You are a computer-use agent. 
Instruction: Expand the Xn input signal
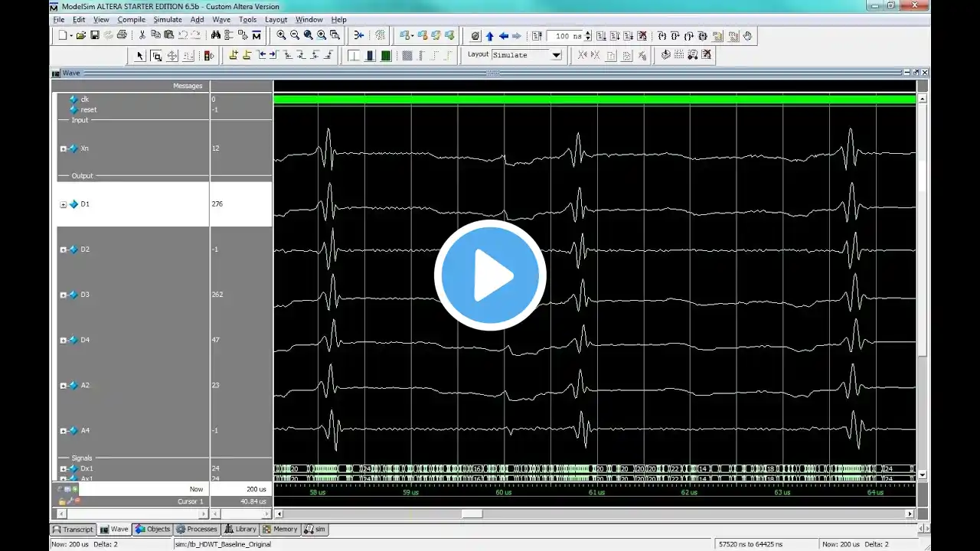pos(64,148)
